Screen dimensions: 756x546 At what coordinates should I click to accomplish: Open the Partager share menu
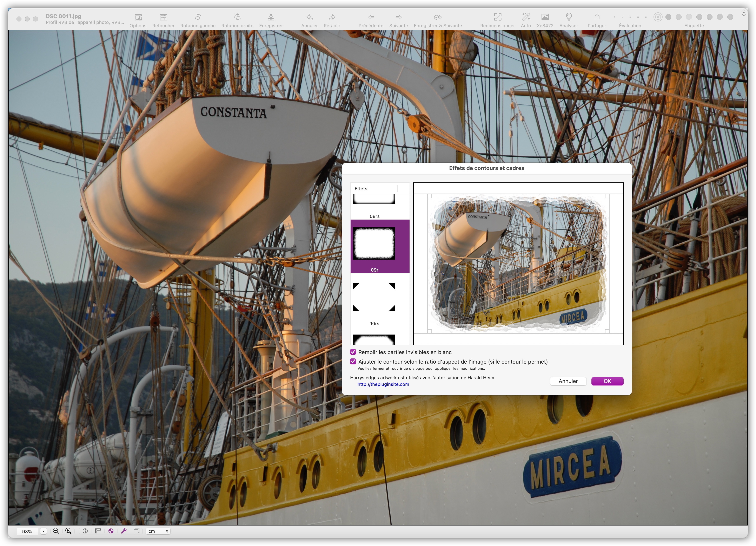coord(597,20)
